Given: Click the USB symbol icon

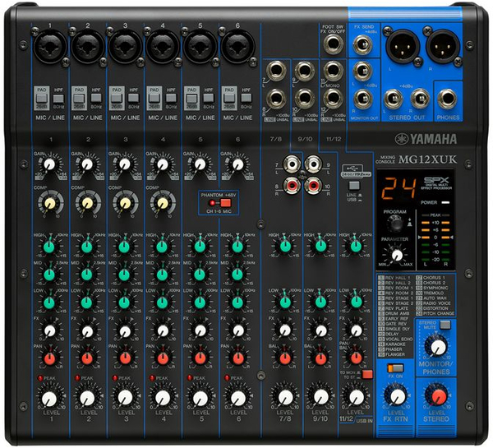Looking at the screenshot, I should pyautogui.click(x=353, y=168).
